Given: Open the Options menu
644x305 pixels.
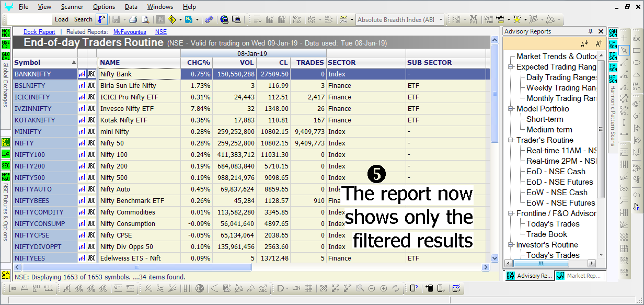Looking at the screenshot, I should (104, 7).
